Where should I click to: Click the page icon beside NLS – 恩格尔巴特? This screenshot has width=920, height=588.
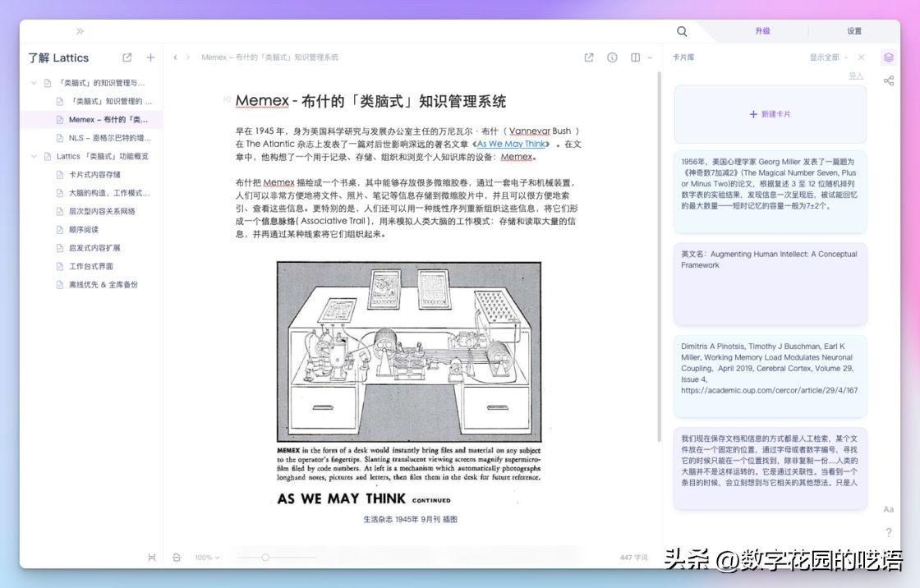click(59, 138)
